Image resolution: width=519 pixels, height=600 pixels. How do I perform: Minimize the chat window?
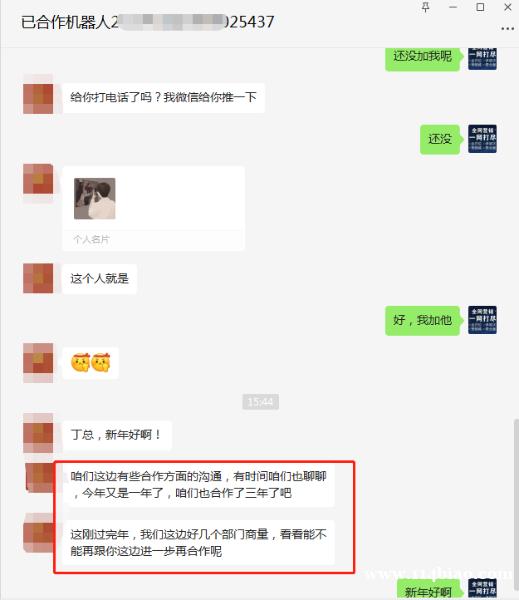(x=453, y=7)
